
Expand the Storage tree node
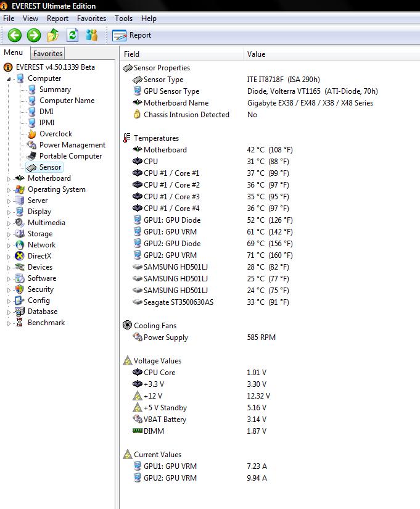[x=9, y=234]
